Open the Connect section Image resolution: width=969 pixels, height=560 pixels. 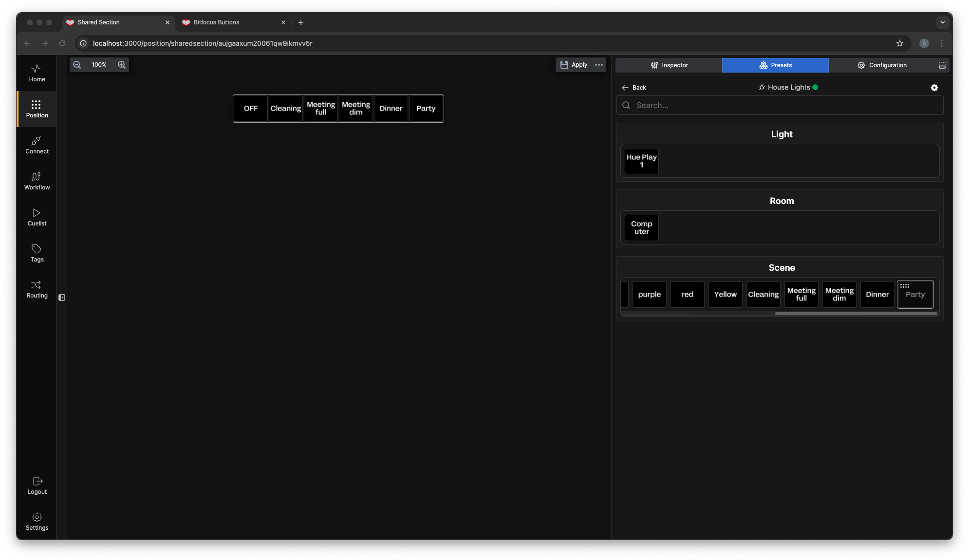point(37,145)
